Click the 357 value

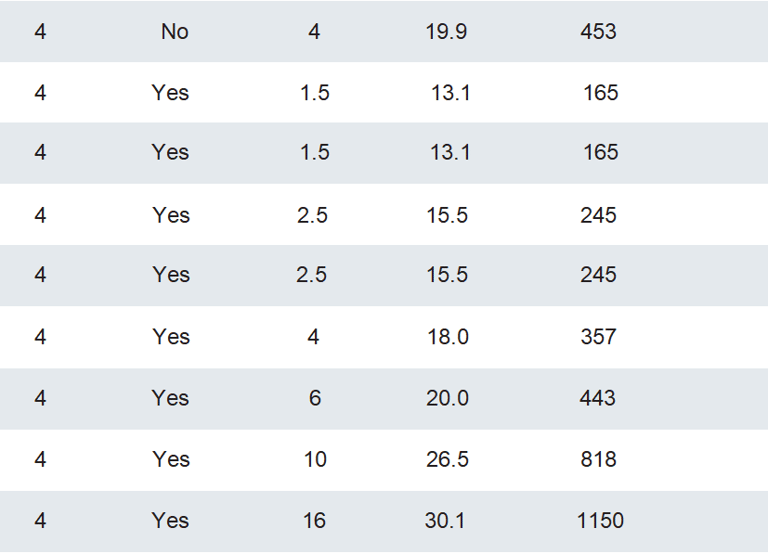coord(598,337)
